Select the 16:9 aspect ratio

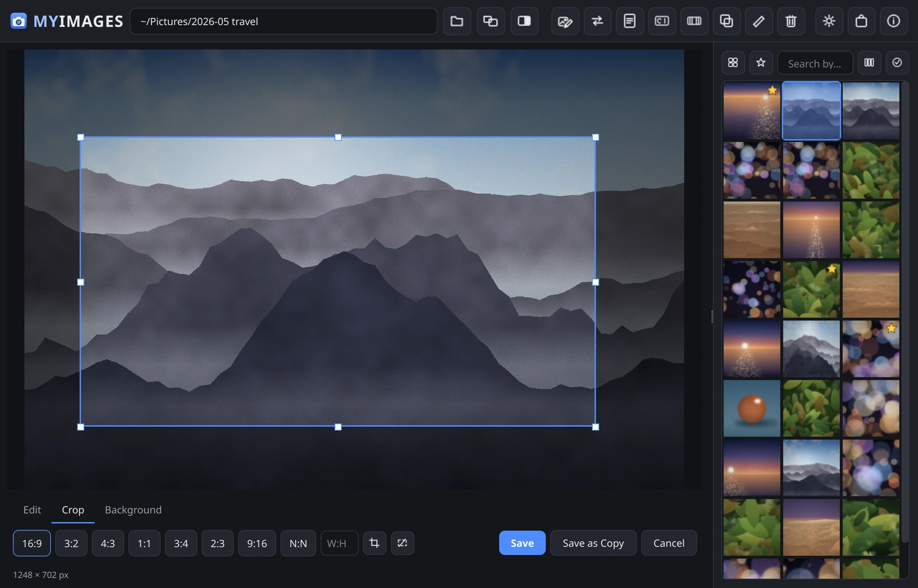click(32, 543)
